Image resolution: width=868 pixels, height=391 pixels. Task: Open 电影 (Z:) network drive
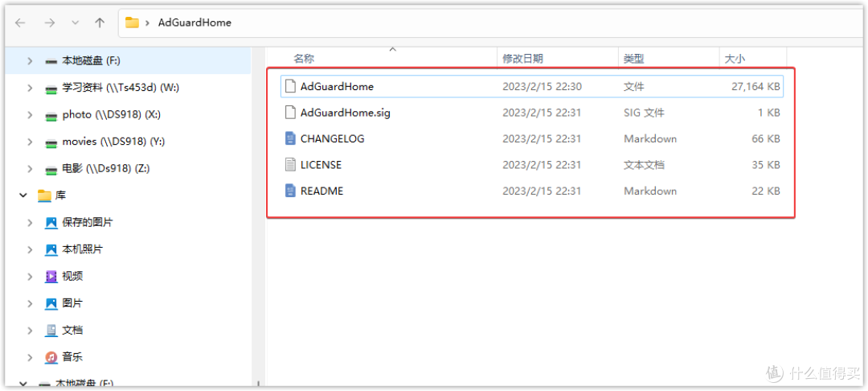[106, 168]
